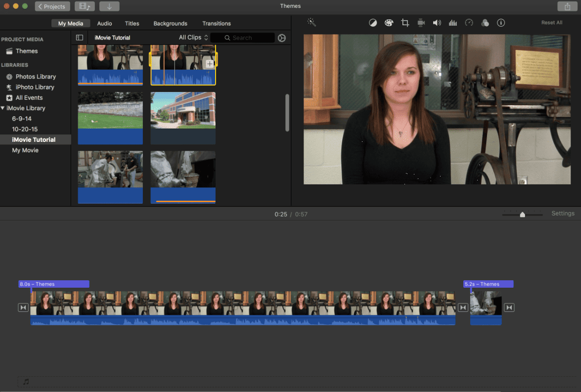This screenshot has width=581, height=392.
Task: Go back to Projects
Action: click(x=52, y=6)
